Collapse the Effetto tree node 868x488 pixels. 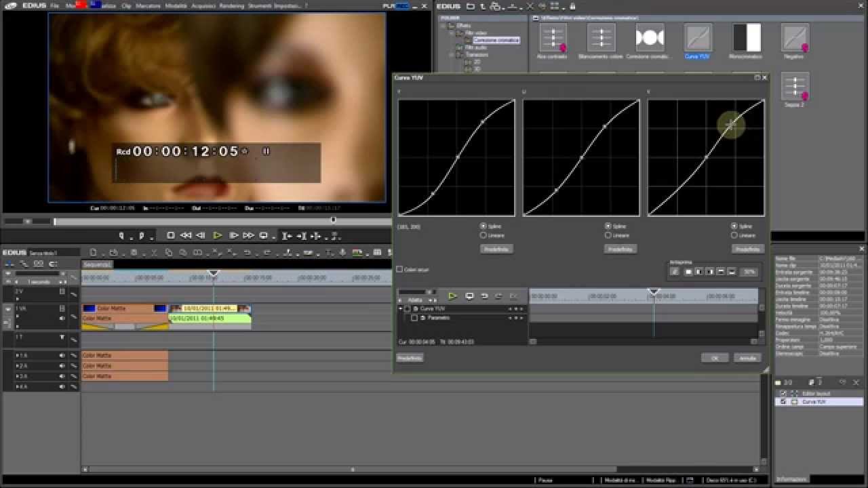443,26
